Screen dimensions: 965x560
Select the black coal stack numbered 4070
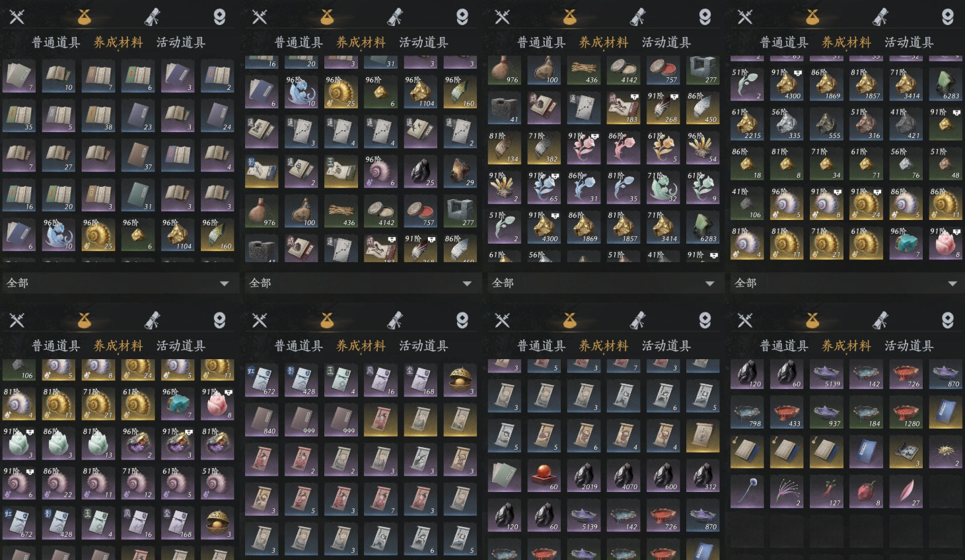[624, 475]
